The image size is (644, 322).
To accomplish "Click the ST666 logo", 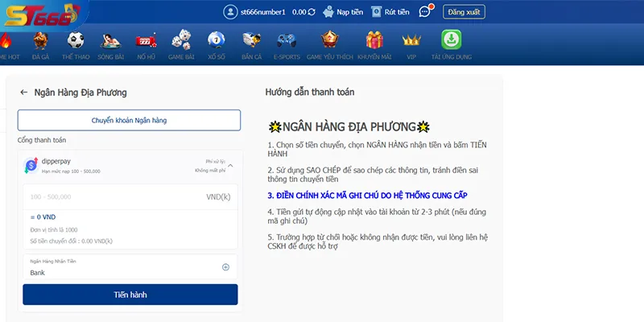I will (43, 15).
